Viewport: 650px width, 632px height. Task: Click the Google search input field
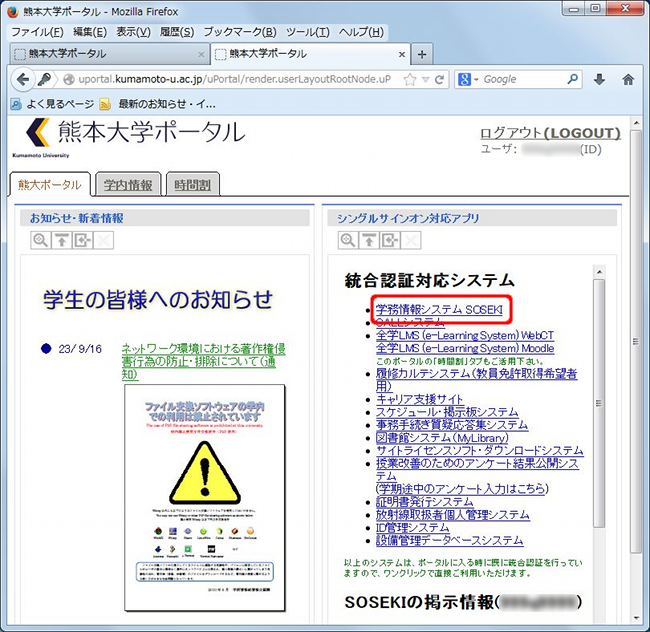pyautogui.click(x=523, y=79)
